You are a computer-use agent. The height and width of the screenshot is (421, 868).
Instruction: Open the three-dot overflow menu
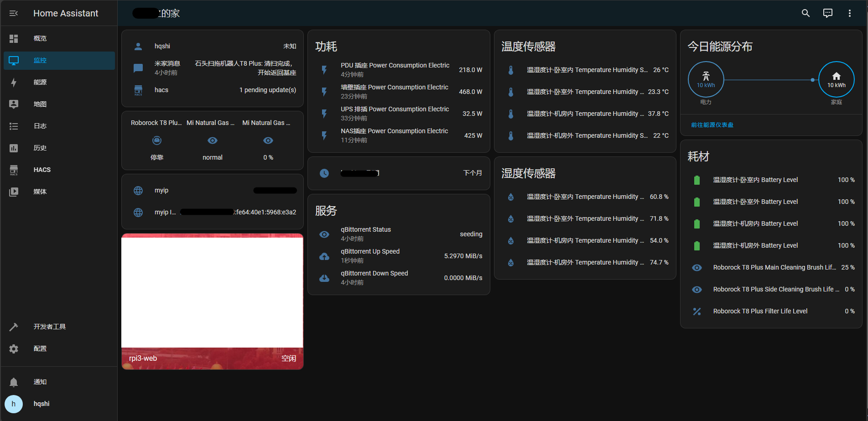[850, 13]
